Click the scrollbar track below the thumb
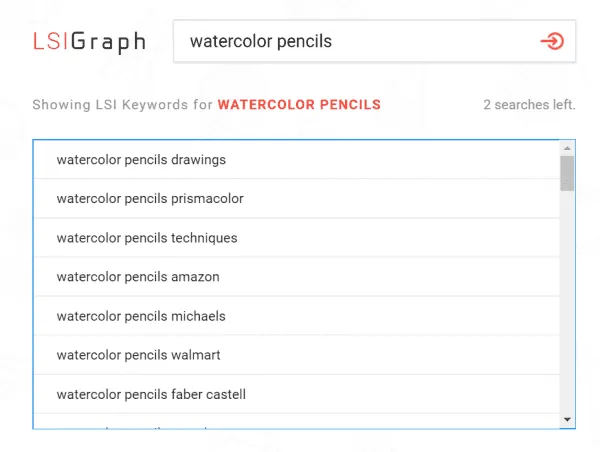600x452 pixels. (567, 302)
